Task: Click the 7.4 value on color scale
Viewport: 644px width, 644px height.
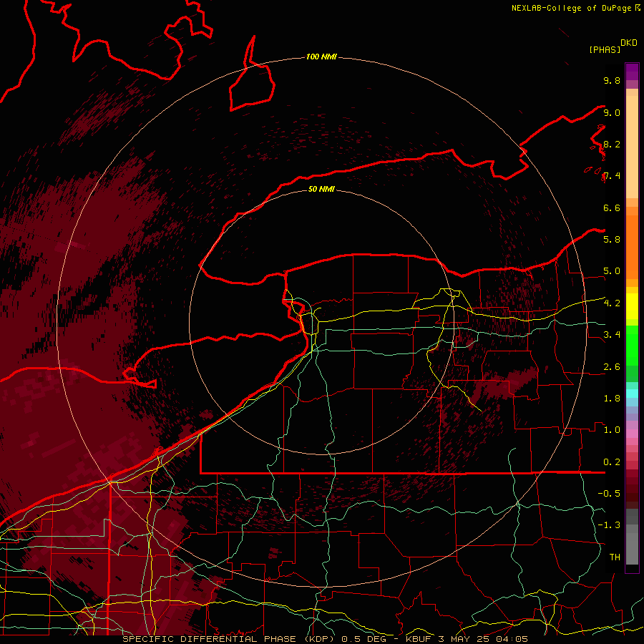Action: point(612,176)
